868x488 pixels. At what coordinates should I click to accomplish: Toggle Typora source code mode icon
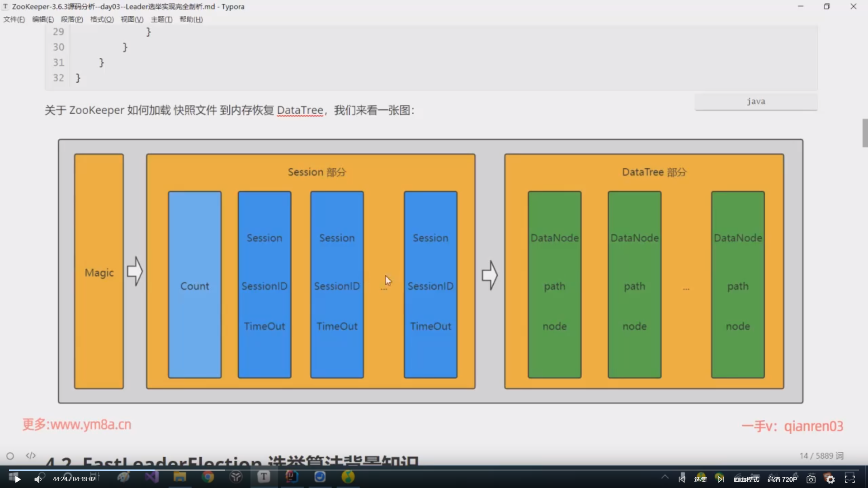coord(31,455)
